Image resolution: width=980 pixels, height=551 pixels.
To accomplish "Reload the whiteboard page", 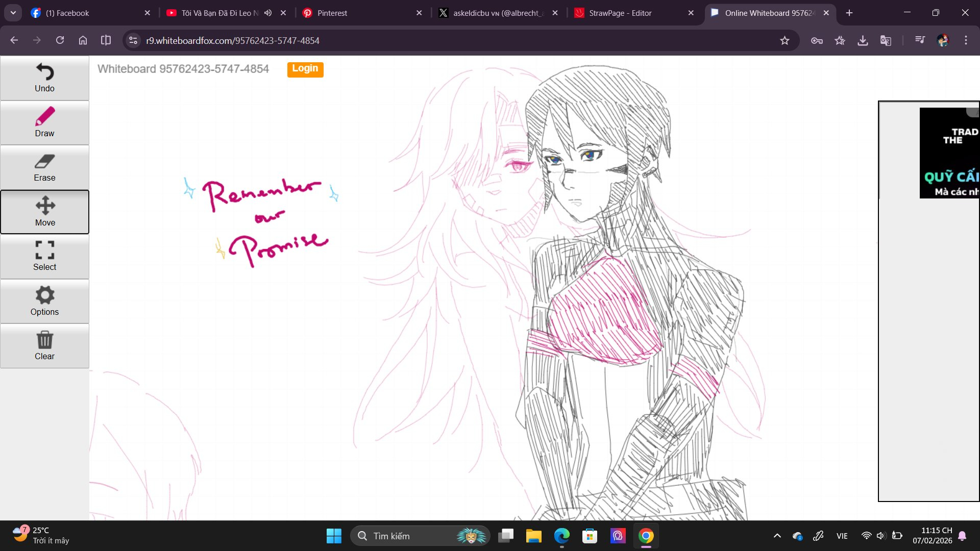I will click(x=60, y=40).
